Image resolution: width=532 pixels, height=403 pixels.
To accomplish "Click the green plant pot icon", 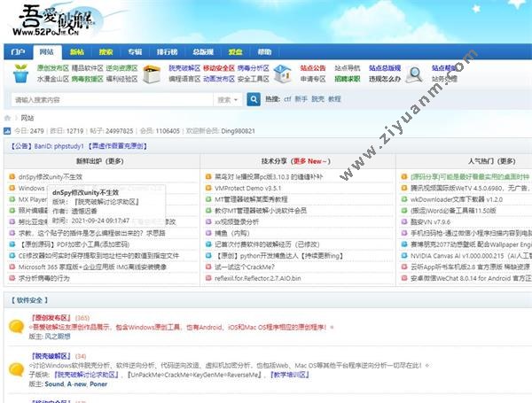I will [20, 74].
